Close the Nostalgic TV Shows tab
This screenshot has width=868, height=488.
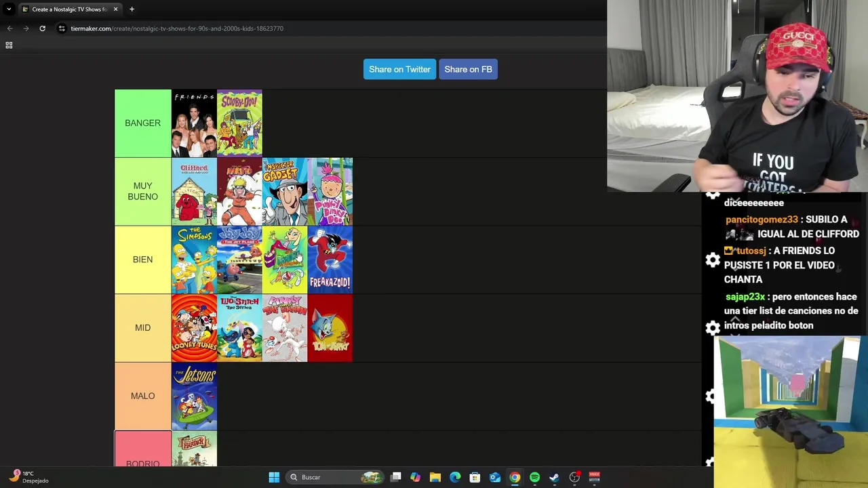coord(115,9)
